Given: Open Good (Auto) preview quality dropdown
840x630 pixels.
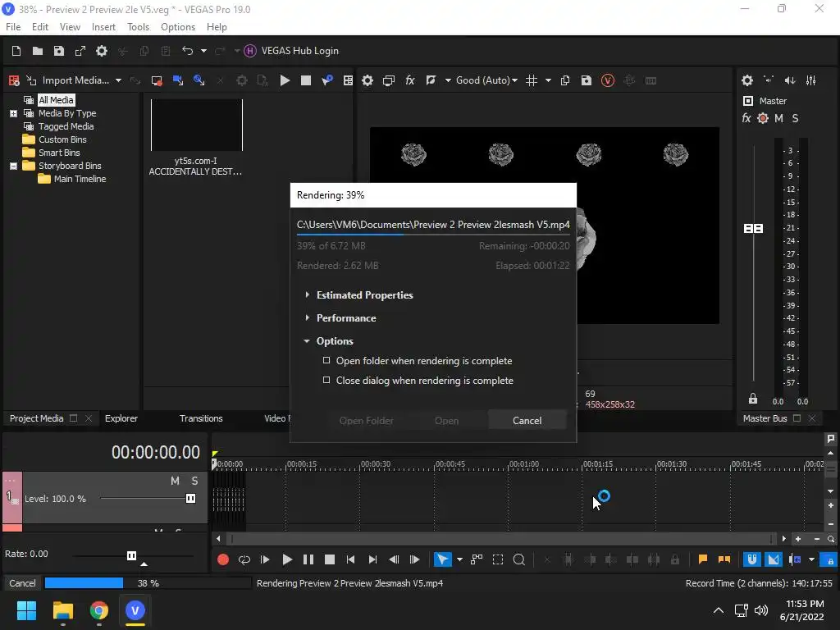Looking at the screenshot, I should (x=486, y=80).
